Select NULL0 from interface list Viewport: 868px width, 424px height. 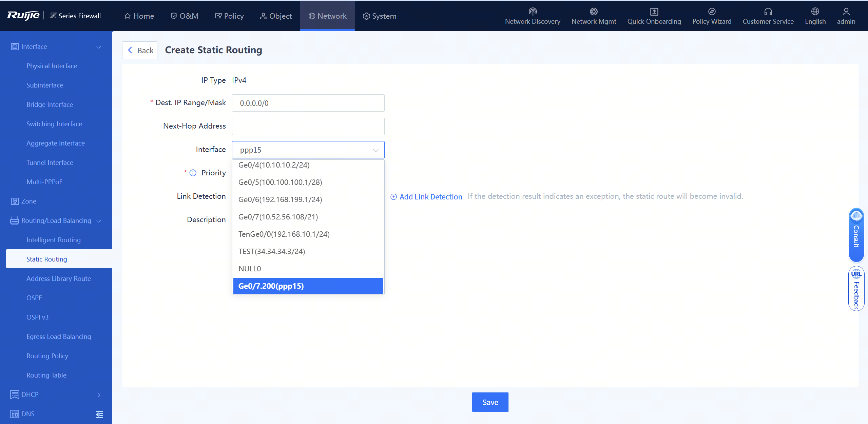click(x=250, y=269)
